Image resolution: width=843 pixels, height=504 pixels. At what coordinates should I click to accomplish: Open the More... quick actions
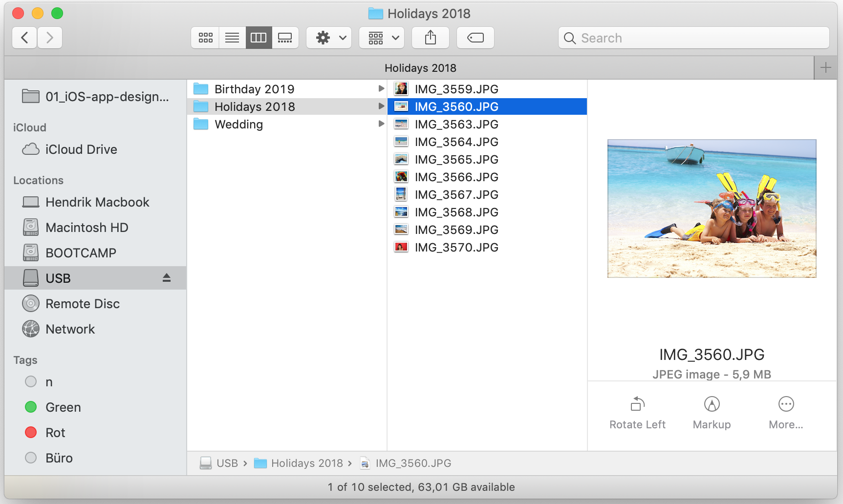click(786, 413)
